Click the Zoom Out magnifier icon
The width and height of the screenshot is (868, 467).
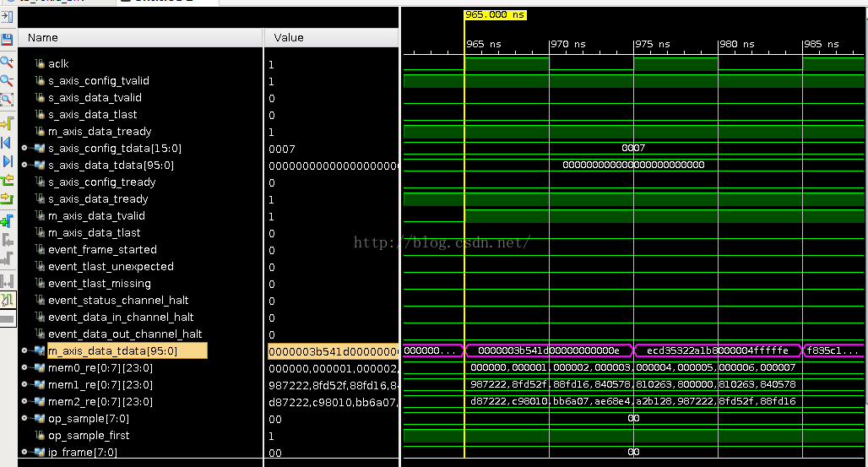click(7, 81)
